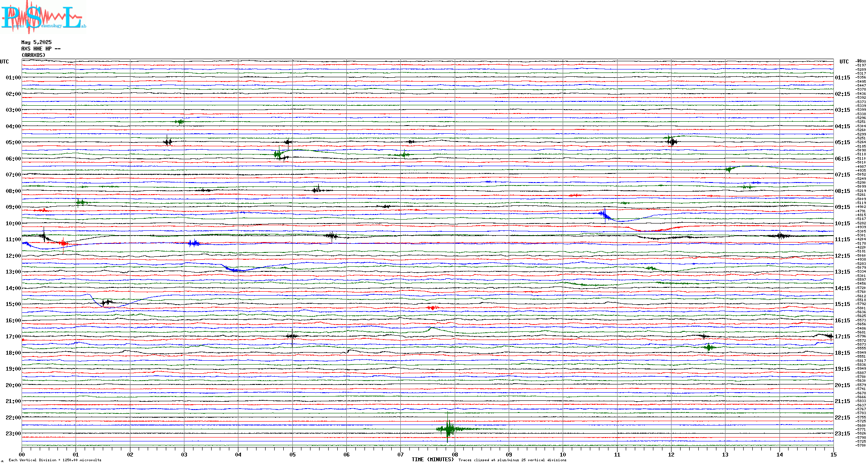Image resolution: width=868 pixels, height=466 pixels.
Task: Click the '17:15' end-time label
Action: (x=843, y=337)
